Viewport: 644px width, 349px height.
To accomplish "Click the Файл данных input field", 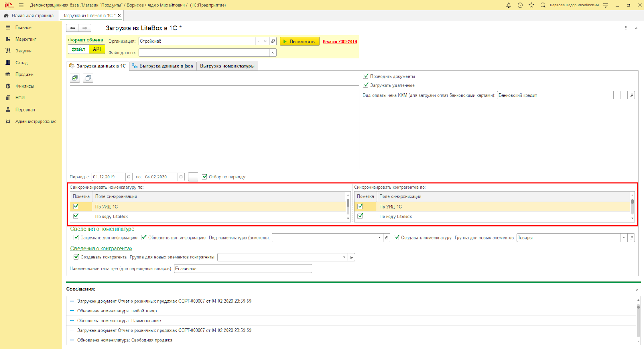I will tap(200, 53).
